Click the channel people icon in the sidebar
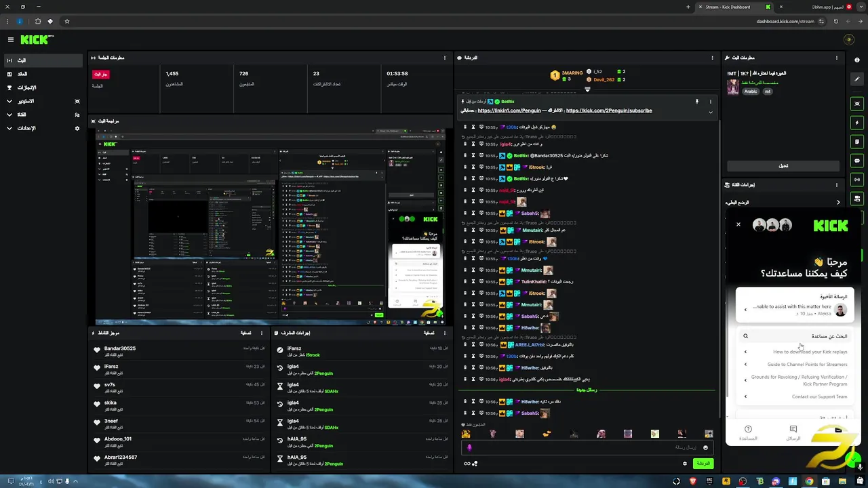868x488 pixels. [x=77, y=115]
